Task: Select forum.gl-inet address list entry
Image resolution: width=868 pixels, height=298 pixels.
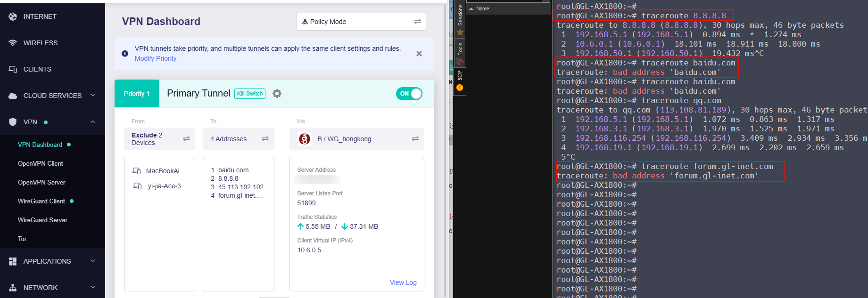Action: (240, 195)
